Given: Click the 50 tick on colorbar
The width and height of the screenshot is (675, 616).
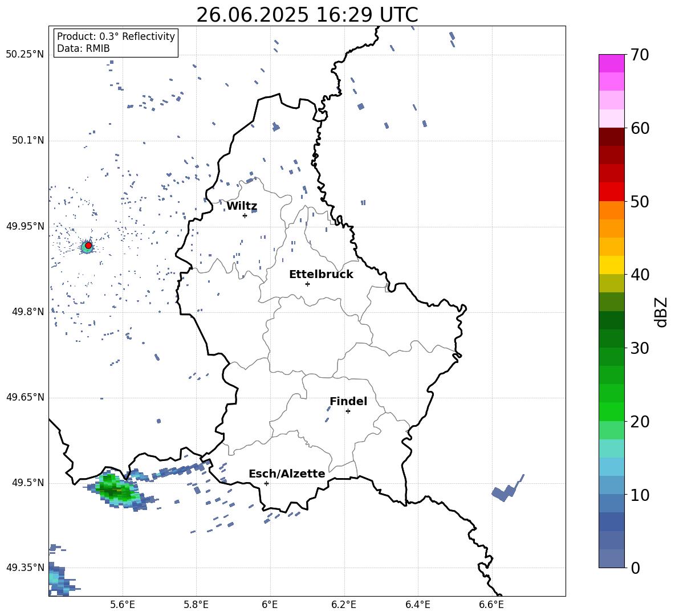Looking at the screenshot, I should (x=639, y=202).
